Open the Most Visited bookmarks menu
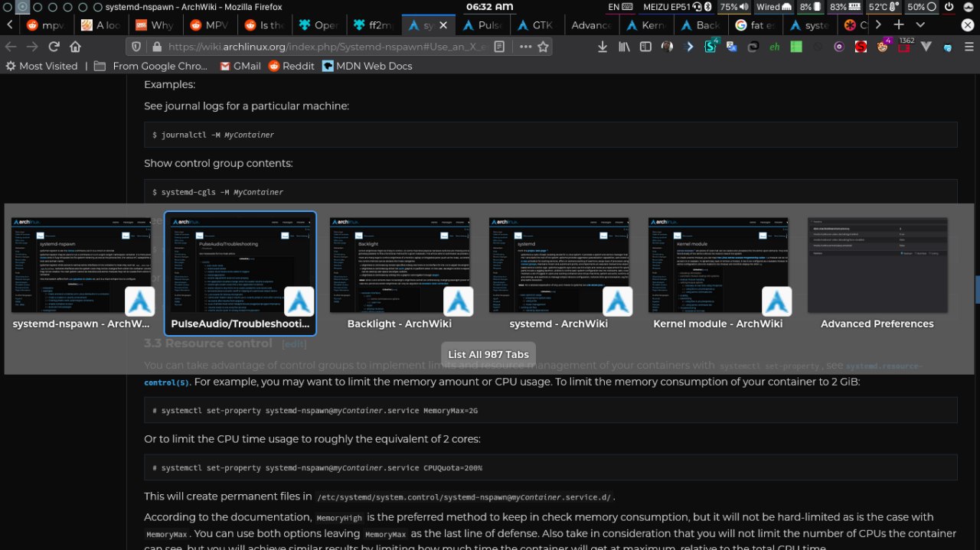Viewport: 980px width, 550px height. pyautogui.click(x=42, y=66)
